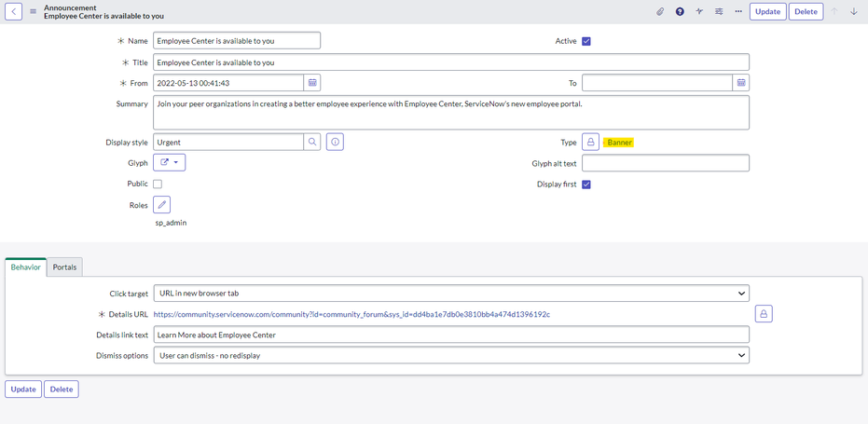Image resolution: width=868 pixels, height=424 pixels.
Task: Click into the Glyph alt text field
Action: [x=666, y=163]
